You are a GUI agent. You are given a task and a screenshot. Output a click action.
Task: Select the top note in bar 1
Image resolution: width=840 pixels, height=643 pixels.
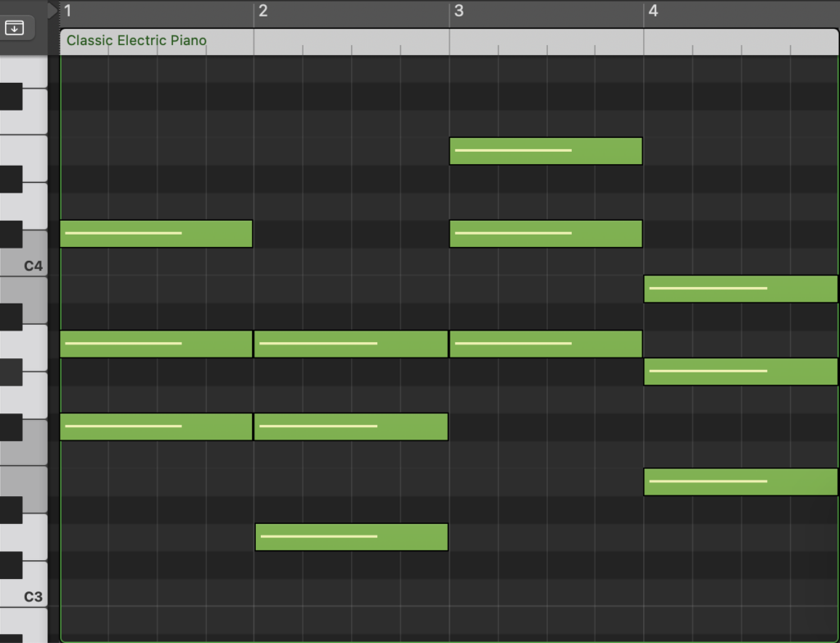tap(156, 234)
